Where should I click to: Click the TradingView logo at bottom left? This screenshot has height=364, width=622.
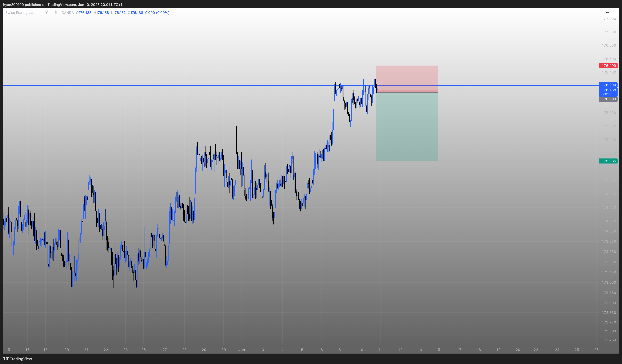17,359
